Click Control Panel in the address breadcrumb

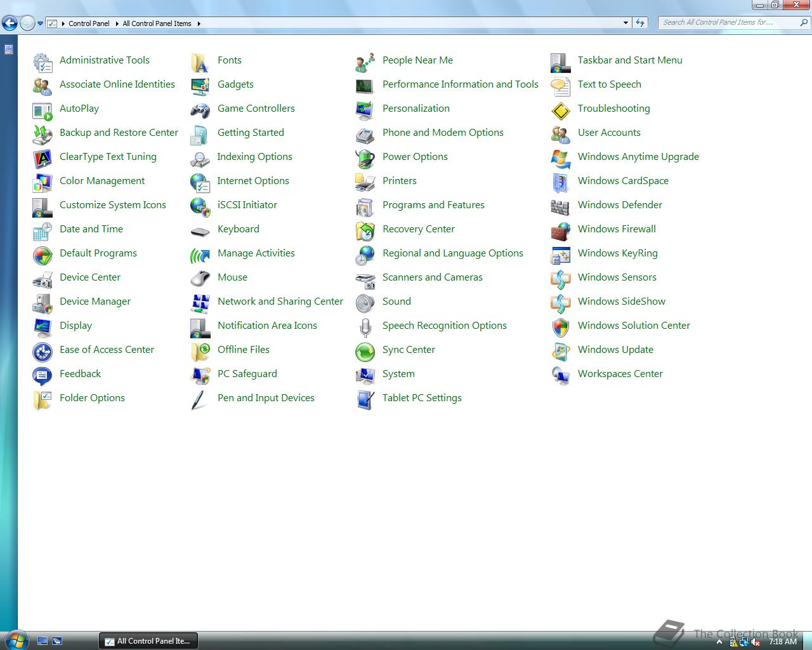tap(89, 23)
